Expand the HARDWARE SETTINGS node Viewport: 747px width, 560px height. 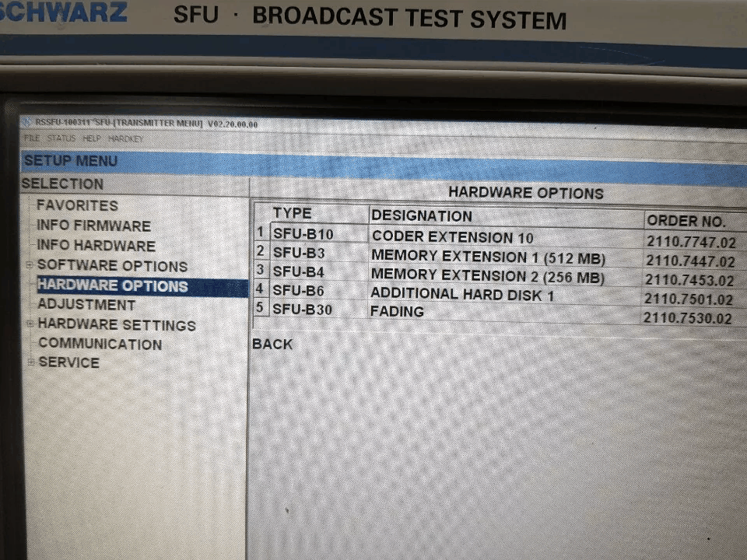pyautogui.click(x=30, y=324)
